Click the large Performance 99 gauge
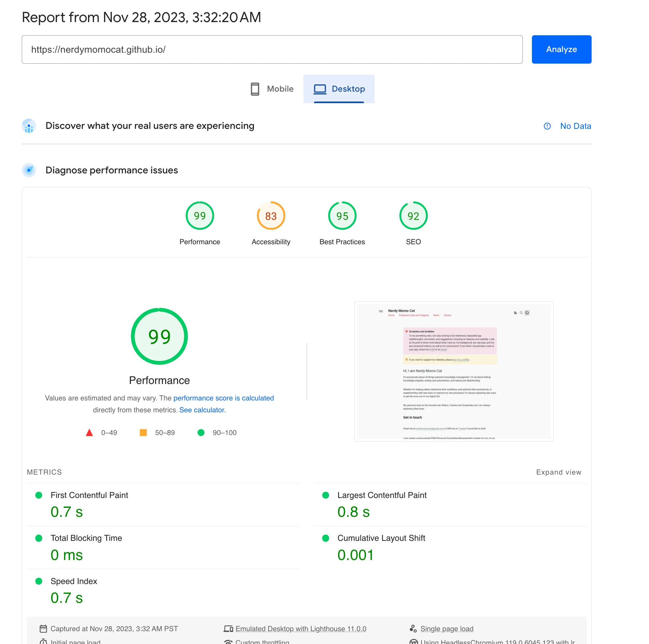Viewport: 649px width, 644px height. [x=159, y=337]
